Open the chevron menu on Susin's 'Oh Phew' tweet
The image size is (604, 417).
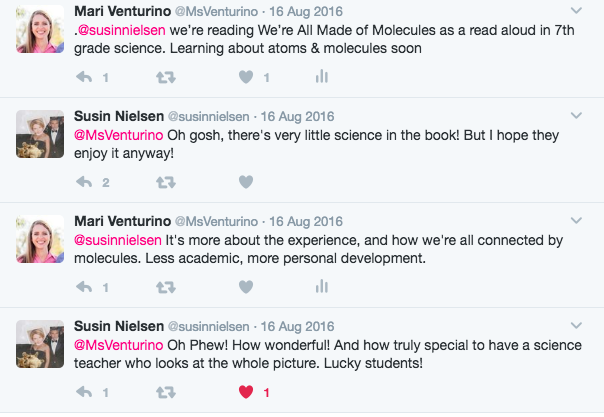click(x=575, y=325)
